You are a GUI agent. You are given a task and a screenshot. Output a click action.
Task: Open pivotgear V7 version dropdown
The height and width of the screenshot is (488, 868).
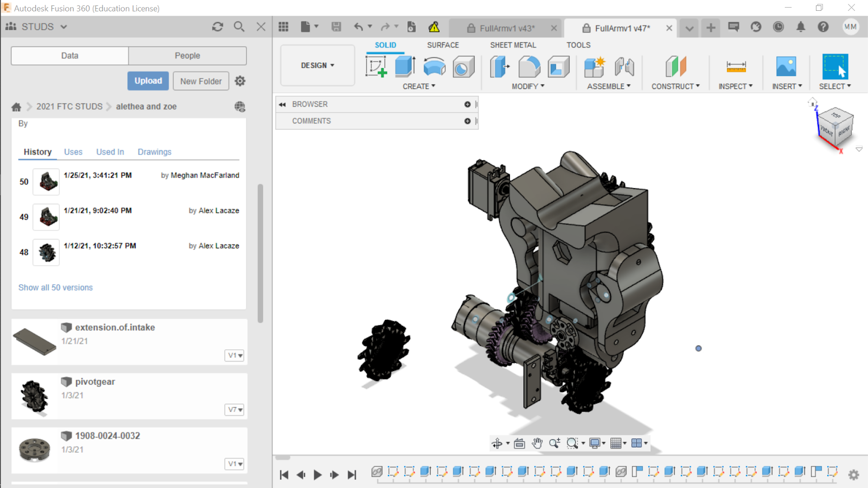click(234, 409)
